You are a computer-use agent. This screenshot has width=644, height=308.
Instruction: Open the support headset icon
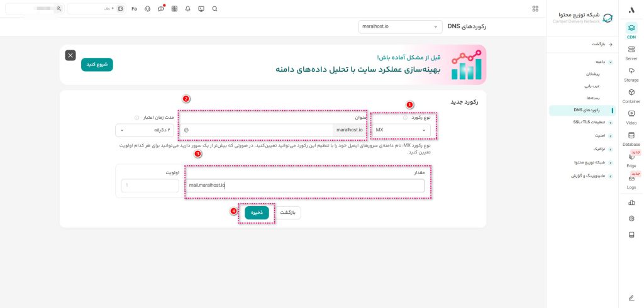tap(147, 9)
